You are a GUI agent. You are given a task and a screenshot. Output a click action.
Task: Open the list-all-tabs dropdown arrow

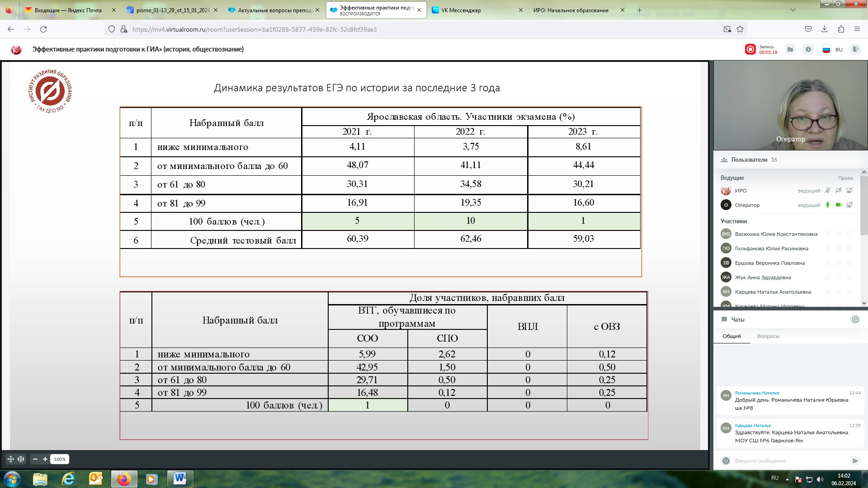(793, 10)
